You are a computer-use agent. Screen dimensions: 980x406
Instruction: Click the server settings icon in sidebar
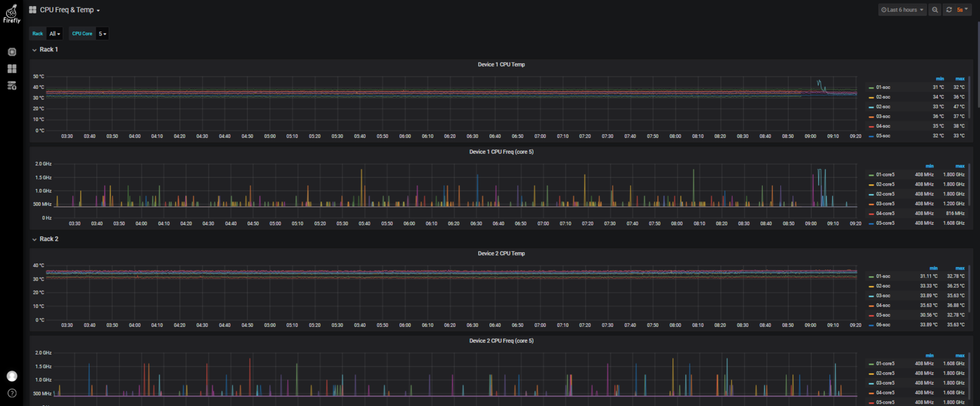(12, 86)
